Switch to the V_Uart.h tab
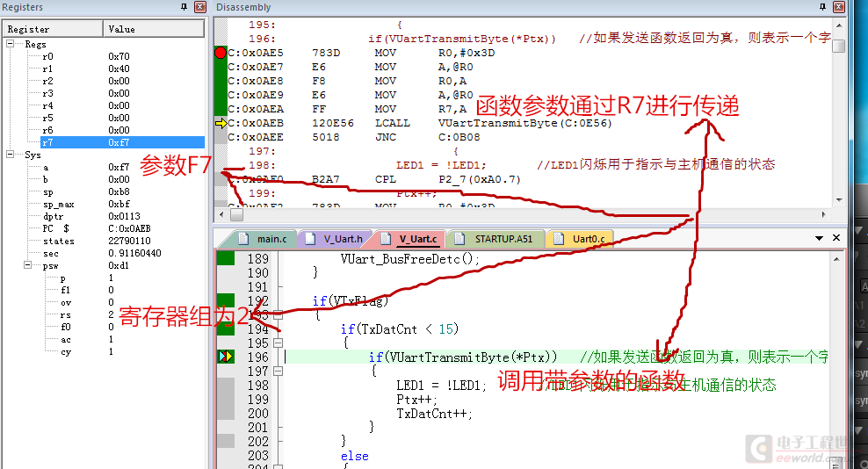The image size is (868, 469). point(336,239)
